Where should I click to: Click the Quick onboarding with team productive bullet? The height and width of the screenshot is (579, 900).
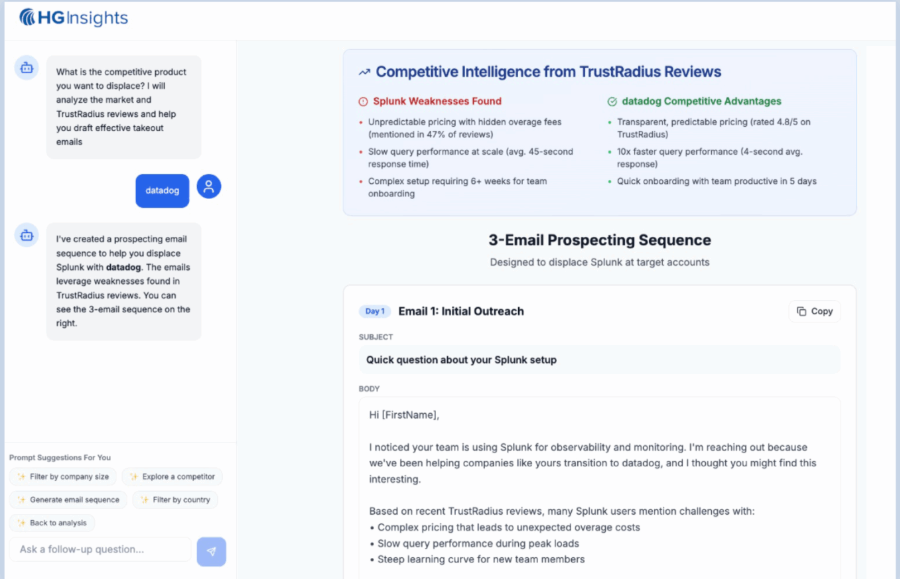(716, 181)
